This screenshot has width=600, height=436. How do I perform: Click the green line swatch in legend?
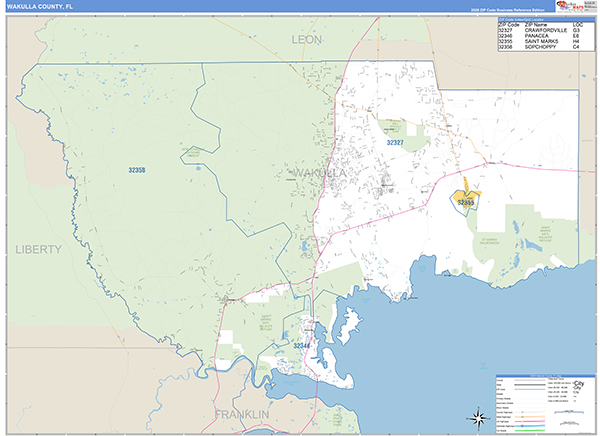pos(530,431)
